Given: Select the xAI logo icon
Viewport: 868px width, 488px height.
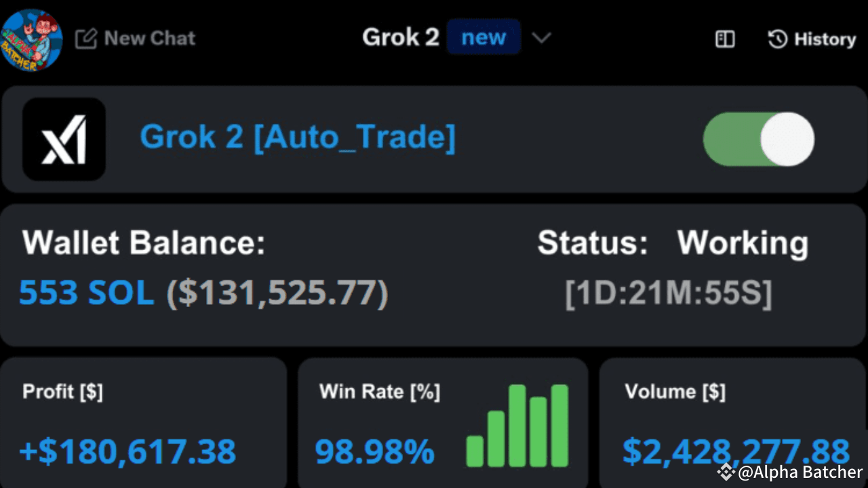Looking at the screenshot, I should (x=64, y=139).
